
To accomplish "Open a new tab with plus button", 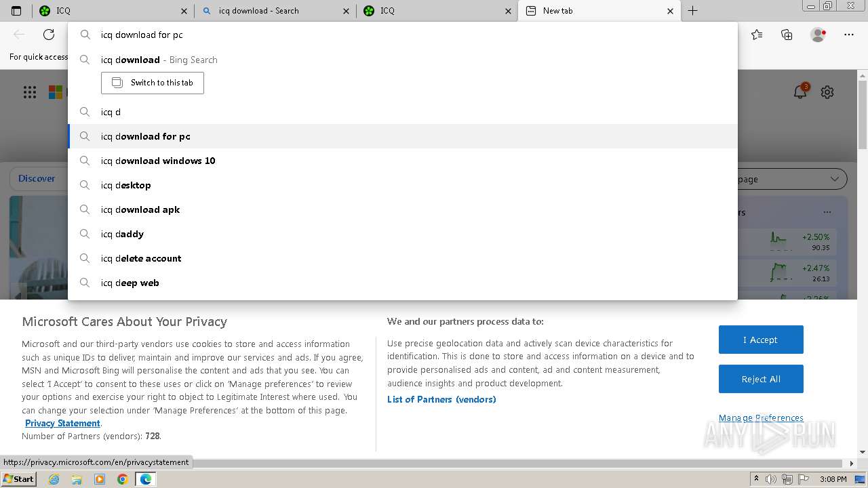I will 692,11.
